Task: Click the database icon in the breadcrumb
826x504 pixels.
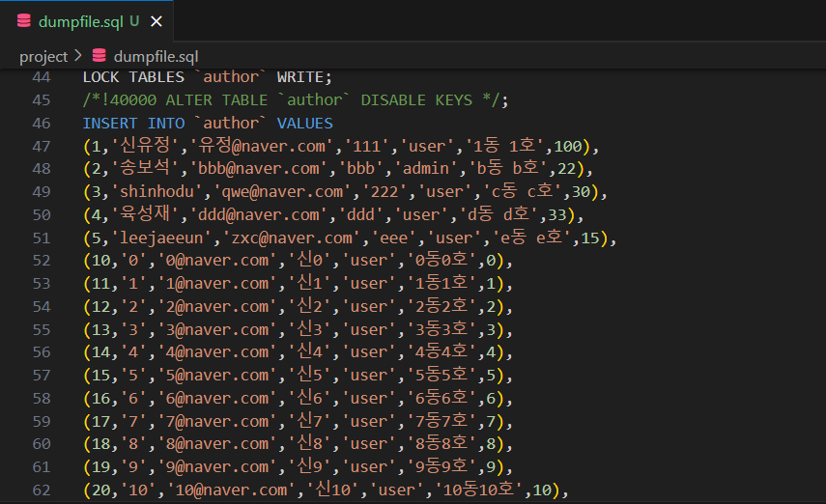Action: coord(100,56)
